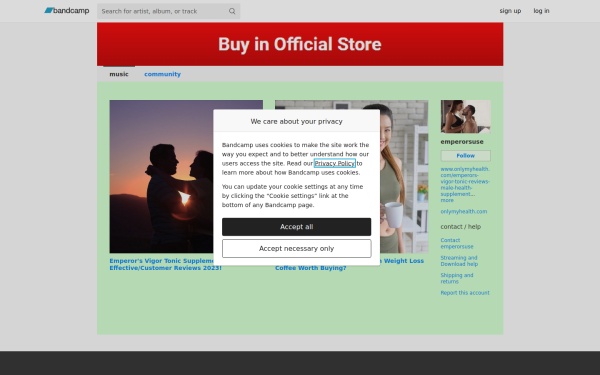Open the www.onlymyhealth.com bio link
The width and height of the screenshot is (600, 375).
[465, 181]
